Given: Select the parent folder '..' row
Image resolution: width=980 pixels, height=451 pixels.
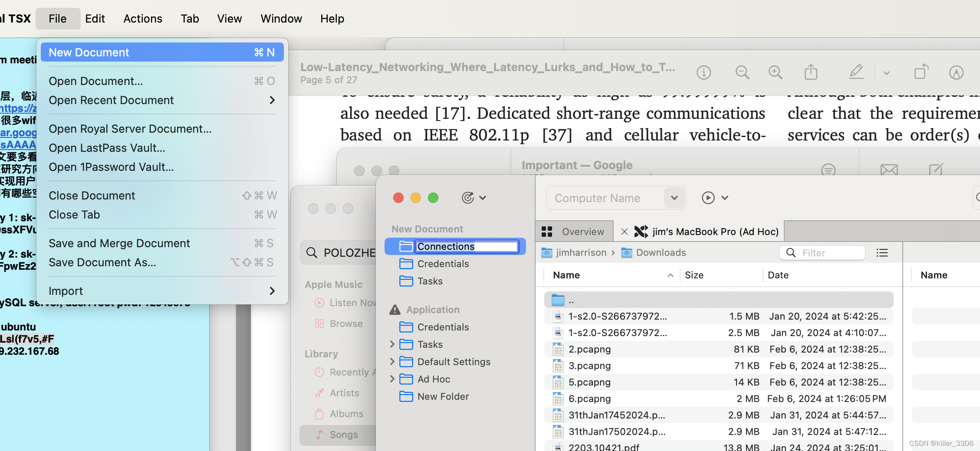Looking at the screenshot, I should pos(719,300).
